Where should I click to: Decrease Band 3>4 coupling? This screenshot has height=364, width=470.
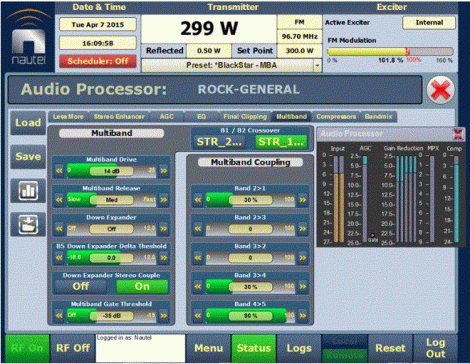click(x=198, y=286)
